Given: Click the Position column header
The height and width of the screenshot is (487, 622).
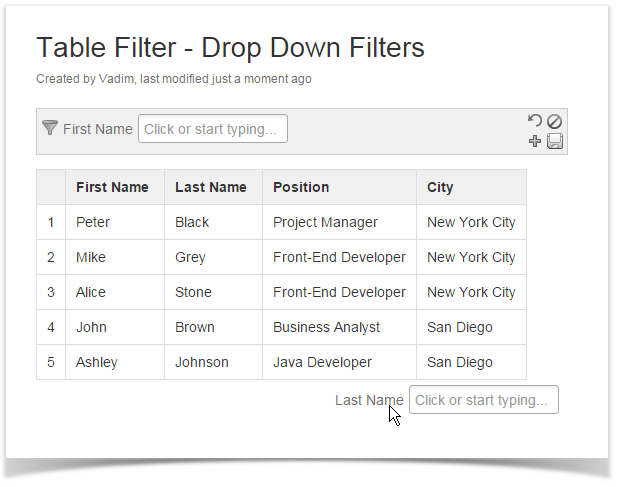Looking at the screenshot, I should (x=301, y=187).
